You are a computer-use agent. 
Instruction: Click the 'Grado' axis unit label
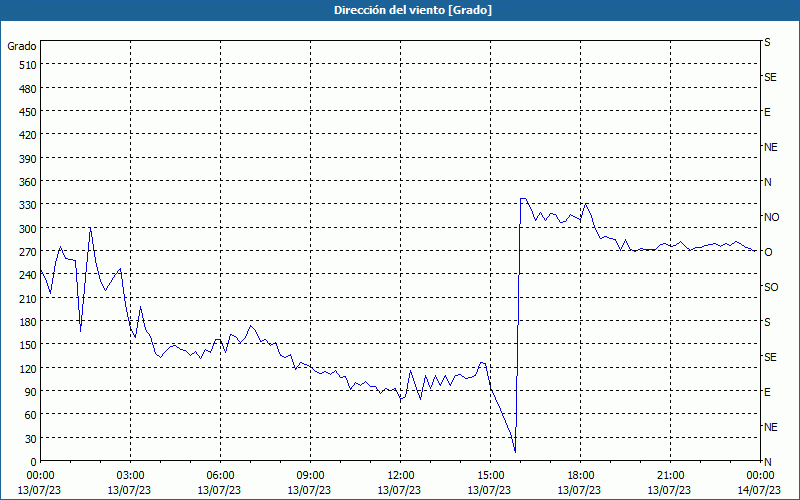pos(22,46)
